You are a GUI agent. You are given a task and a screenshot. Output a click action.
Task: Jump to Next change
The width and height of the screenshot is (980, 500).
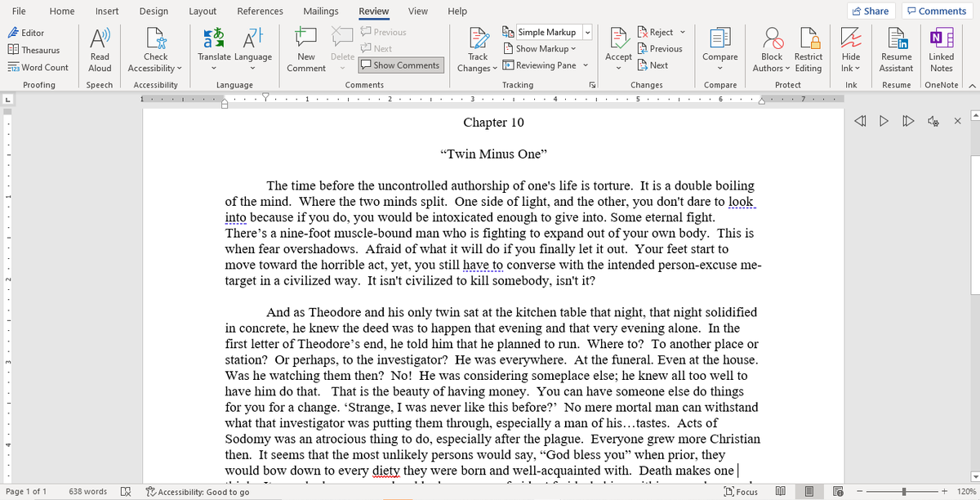pyautogui.click(x=653, y=65)
